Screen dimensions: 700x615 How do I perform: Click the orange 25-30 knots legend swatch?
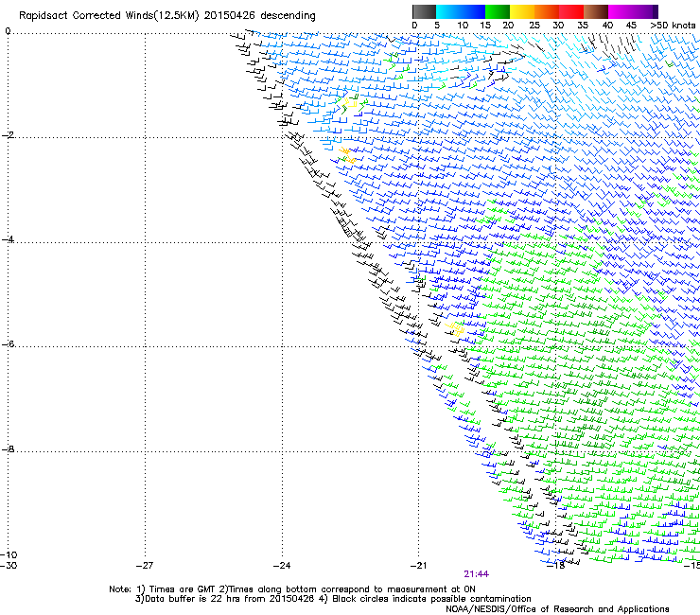(547, 11)
